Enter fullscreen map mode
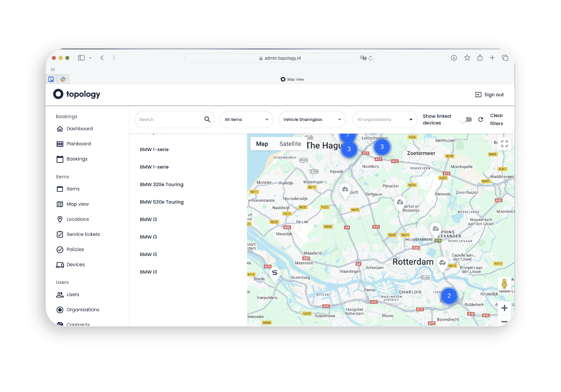The height and width of the screenshot is (392, 561). tap(504, 144)
